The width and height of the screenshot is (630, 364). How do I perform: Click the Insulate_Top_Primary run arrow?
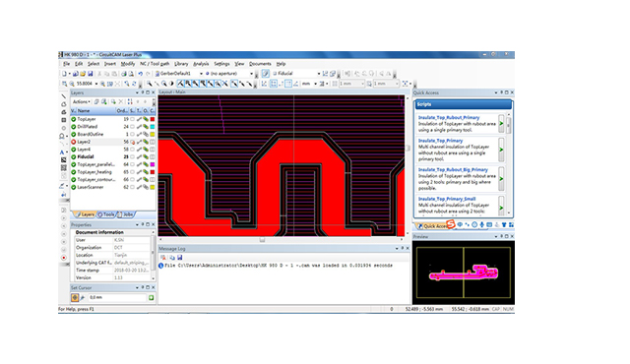point(501,150)
